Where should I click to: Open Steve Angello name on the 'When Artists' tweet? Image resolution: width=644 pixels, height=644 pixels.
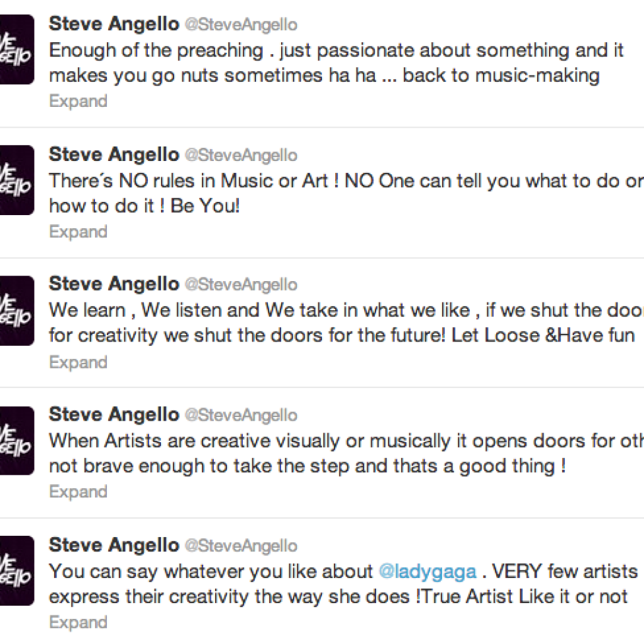tap(114, 414)
